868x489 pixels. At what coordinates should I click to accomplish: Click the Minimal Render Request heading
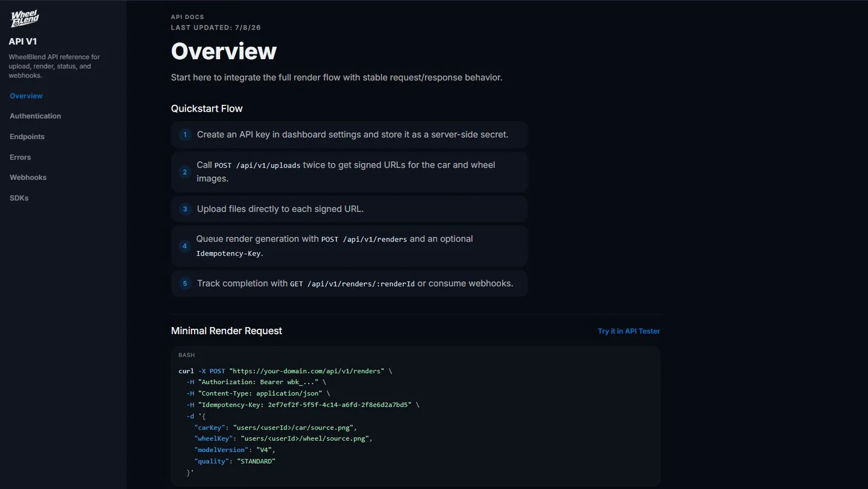tap(227, 331)
